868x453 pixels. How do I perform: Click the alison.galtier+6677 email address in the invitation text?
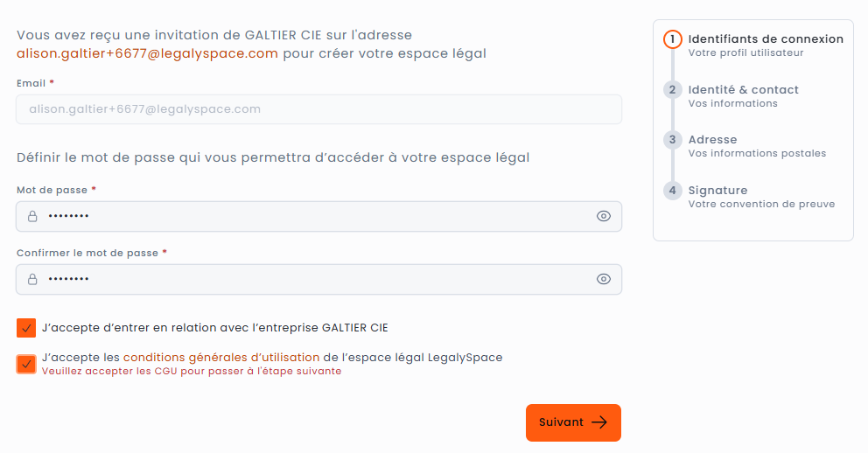coord(147,53)
